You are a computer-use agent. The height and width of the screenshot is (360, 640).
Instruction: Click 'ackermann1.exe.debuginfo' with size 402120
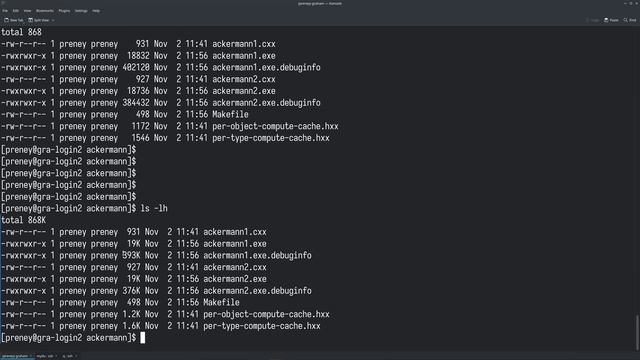(x=266, y=68)
